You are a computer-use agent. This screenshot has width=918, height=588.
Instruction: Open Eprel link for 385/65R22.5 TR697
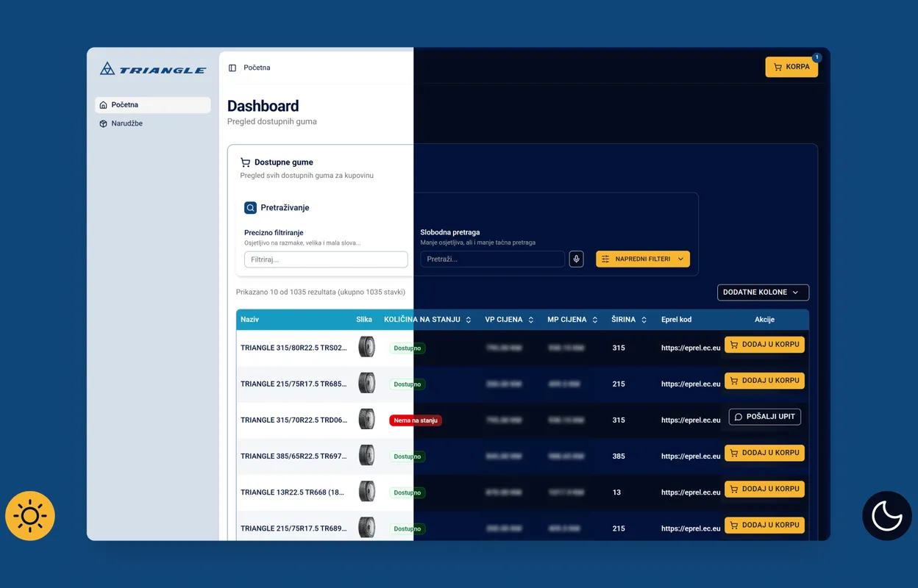[x=691, y=456]
